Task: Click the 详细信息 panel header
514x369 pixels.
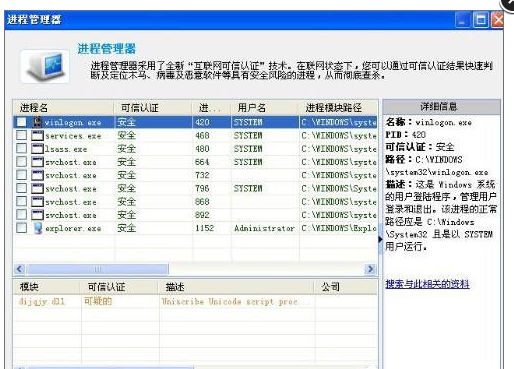Action: [441, 107]
